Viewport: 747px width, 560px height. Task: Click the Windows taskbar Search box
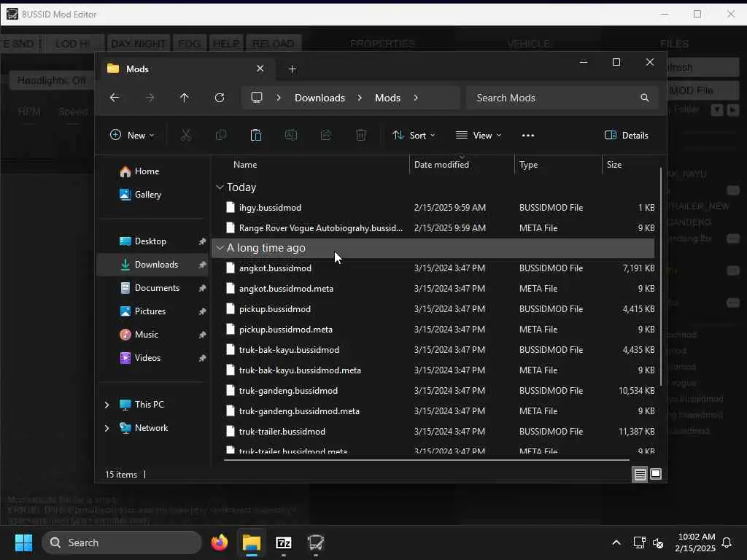click(x=122, y=542)
